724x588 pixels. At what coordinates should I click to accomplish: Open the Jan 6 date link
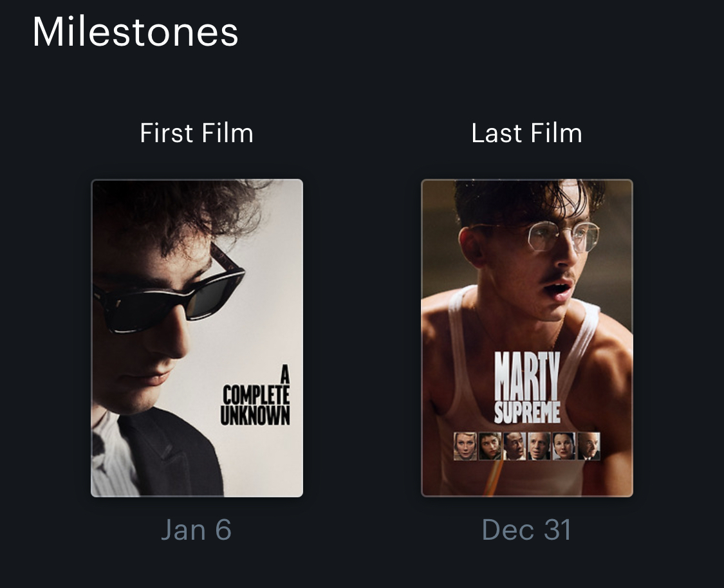(x=196, y=530)
